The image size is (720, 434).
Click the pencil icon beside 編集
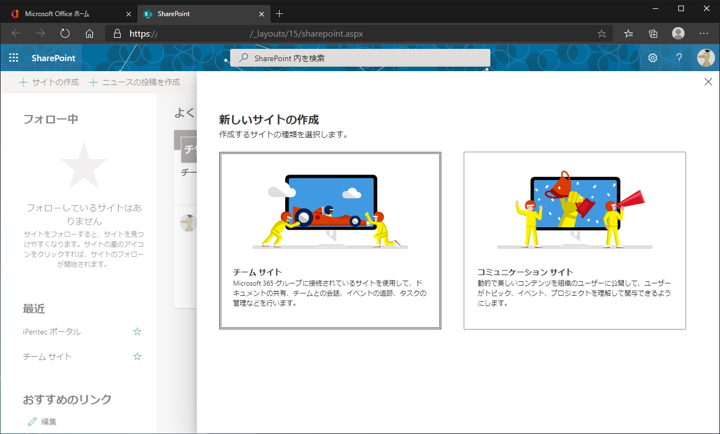tap(32, 421)
